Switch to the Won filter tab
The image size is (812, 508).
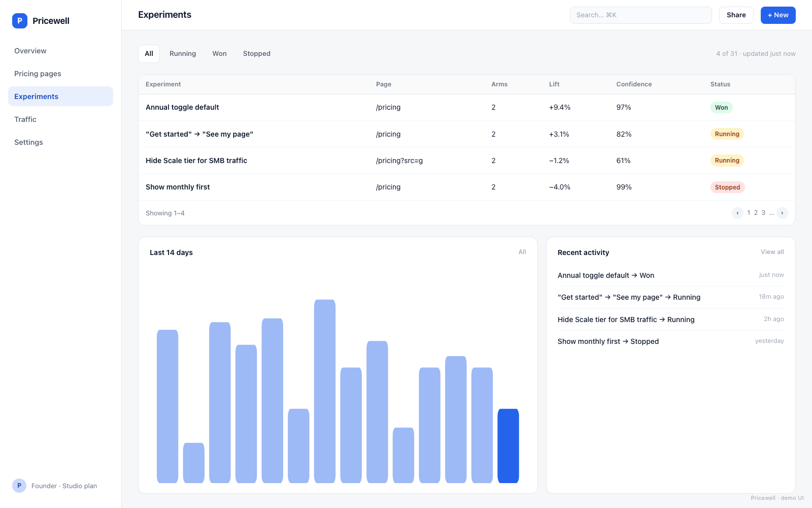(x=219, y=54)
